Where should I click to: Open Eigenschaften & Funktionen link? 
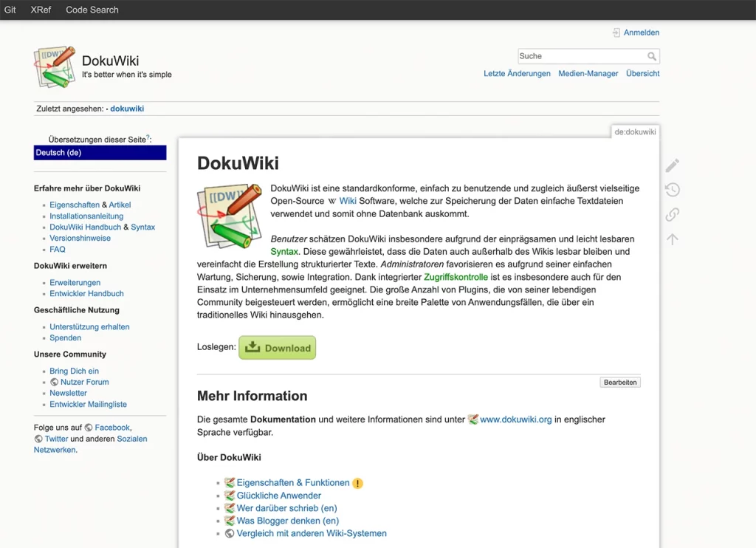(x=293, y=483)
